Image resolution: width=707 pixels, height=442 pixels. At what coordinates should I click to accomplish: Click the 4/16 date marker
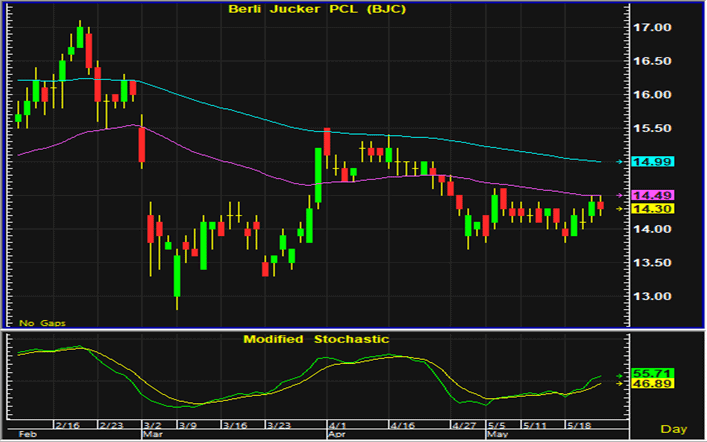[403, 425]
